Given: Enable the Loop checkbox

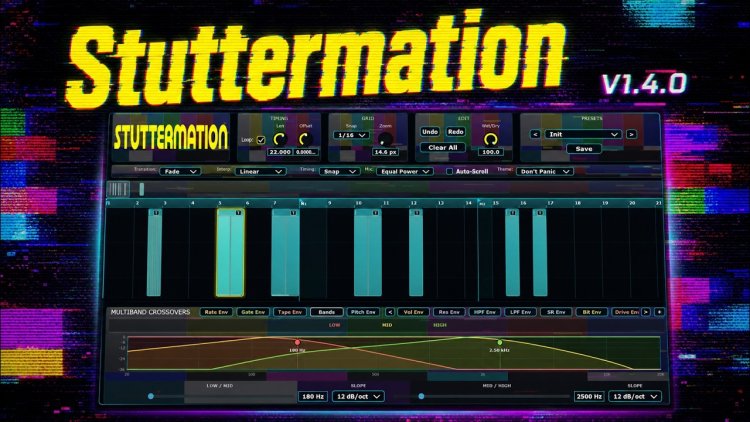Looking at the screenshot, I should point(261,140).
